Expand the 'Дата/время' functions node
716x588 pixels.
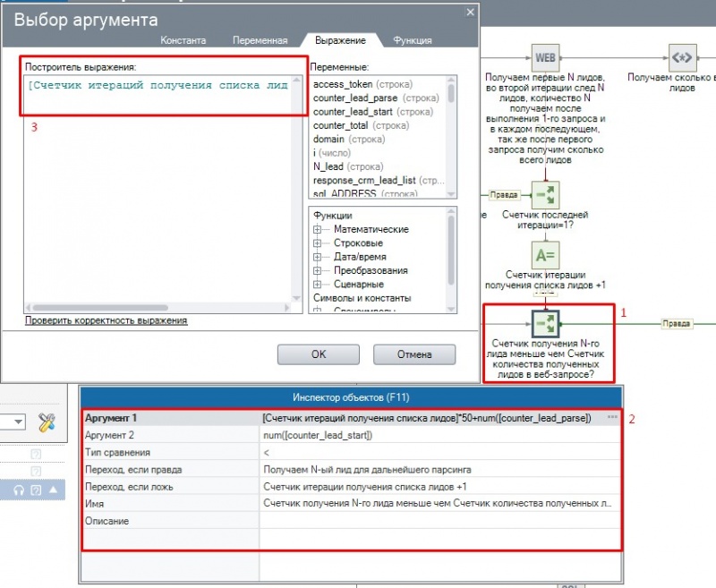[x=318, y=257]
